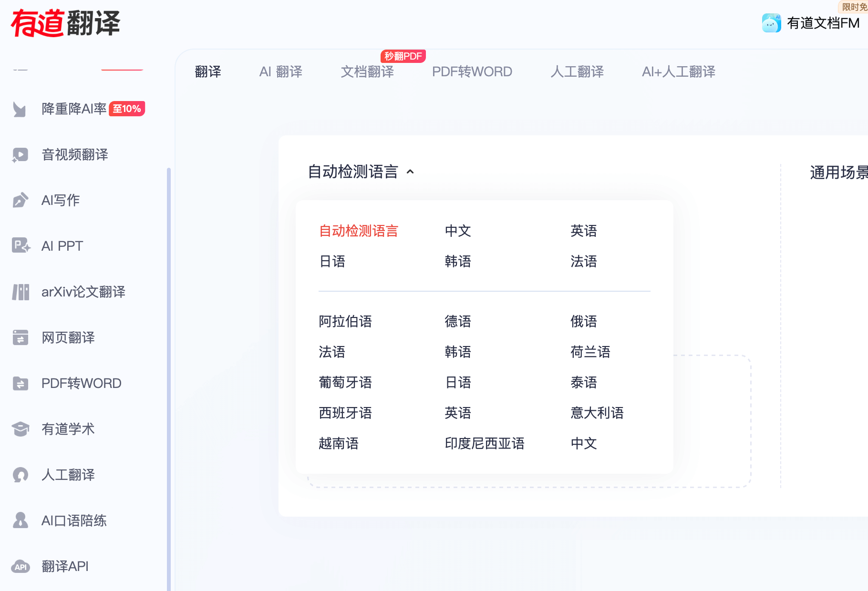Viewport: 868px width, 591px height.
Task: Select 阿拉伯语 from the language list
Action: 345,322
